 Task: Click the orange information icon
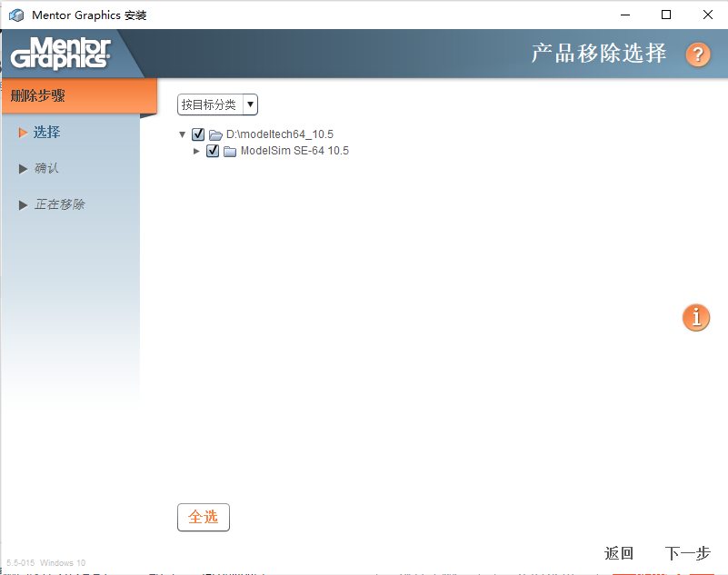(695, 318)
